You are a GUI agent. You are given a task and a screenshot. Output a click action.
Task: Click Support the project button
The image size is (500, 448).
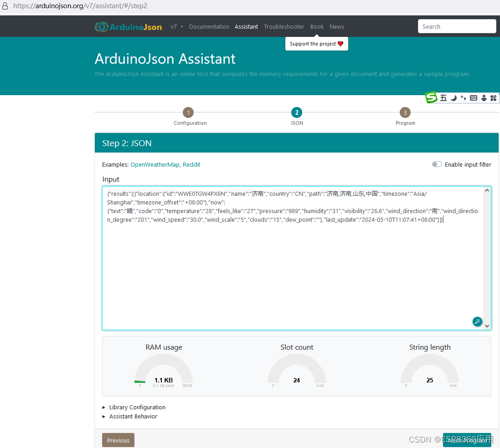317,44
